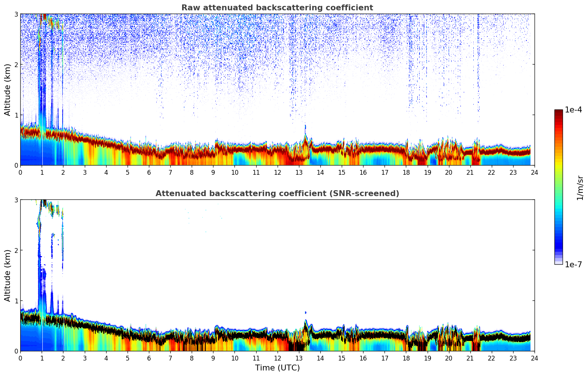
Task: Click the "23" time tick under the SNR-screened plot
Action: click(x=513, y=358)
